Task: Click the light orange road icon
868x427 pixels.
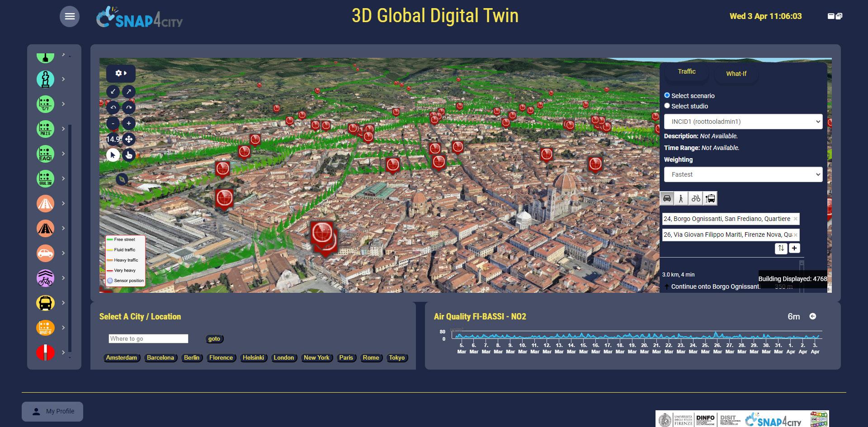Action: point(45,203)
